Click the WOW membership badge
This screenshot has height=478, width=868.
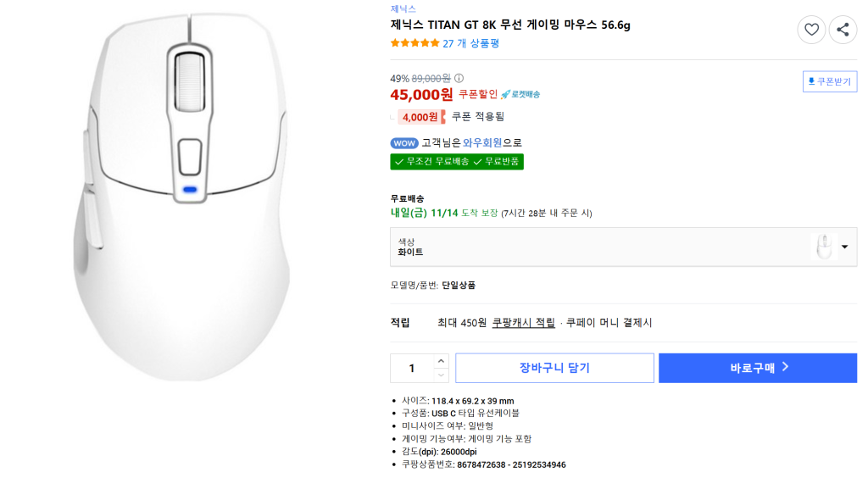pos(404,143)
